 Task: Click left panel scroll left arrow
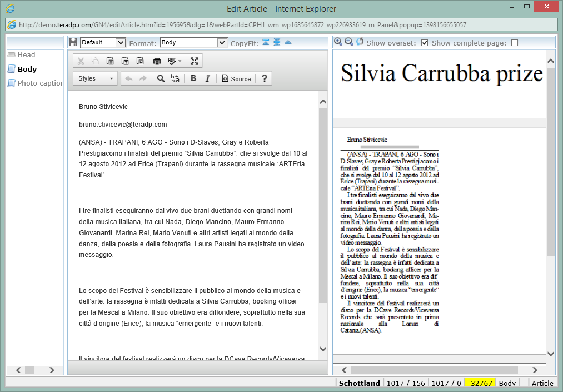tap(19, 370)
